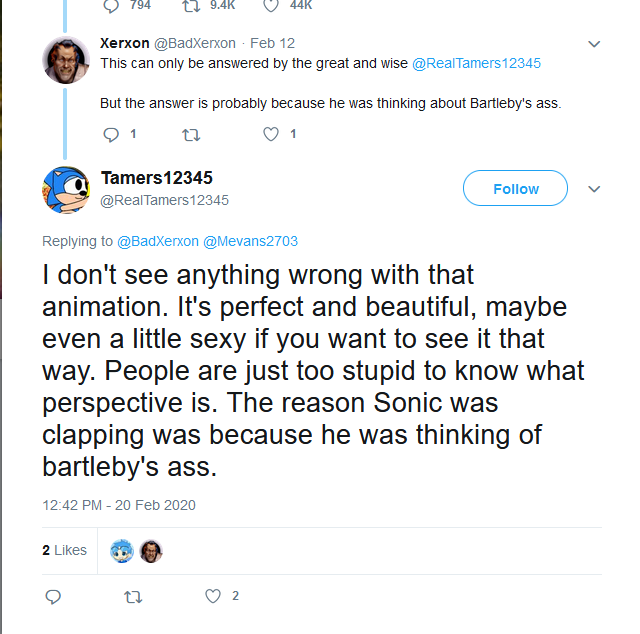Viewport: 640px width, 634px height.
Task: Like Tamers12345's main tweet
Action: point(212,596)
